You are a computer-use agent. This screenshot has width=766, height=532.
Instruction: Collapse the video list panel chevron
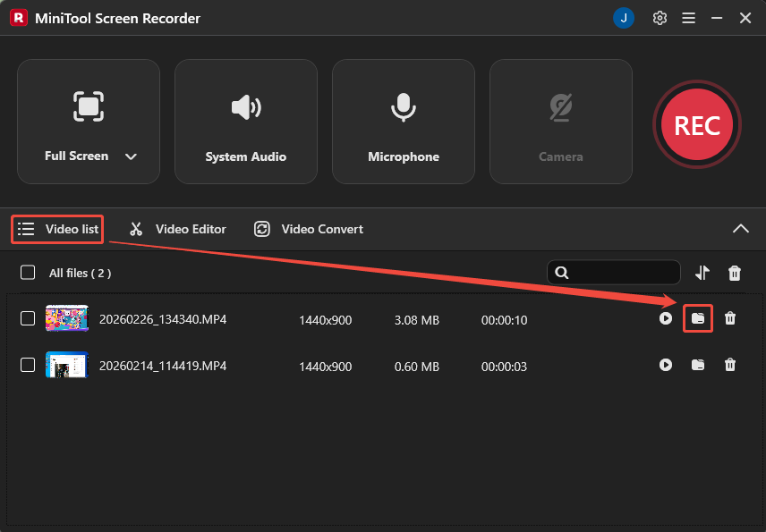[741, 229]
